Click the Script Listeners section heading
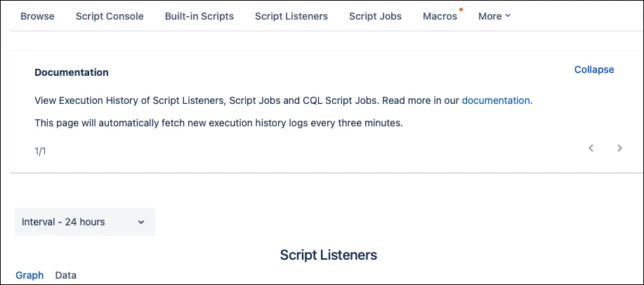Screen dimensions: 644x285 click(329, 255)
